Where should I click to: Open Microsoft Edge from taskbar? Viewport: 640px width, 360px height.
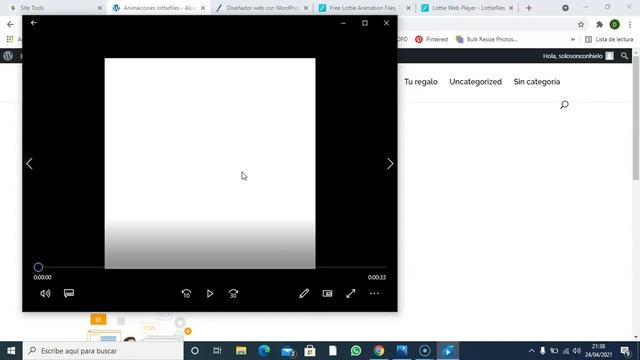264,351
